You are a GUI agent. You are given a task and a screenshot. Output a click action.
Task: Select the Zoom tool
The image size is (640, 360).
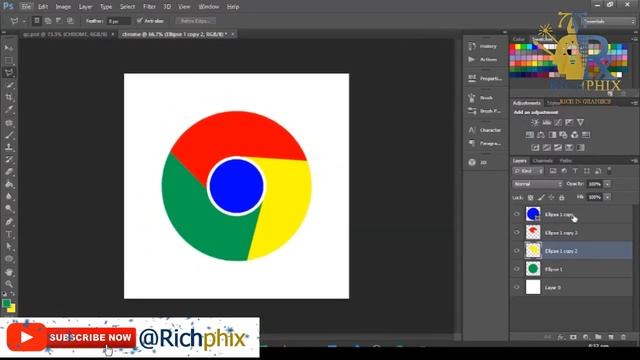(9, 284)
